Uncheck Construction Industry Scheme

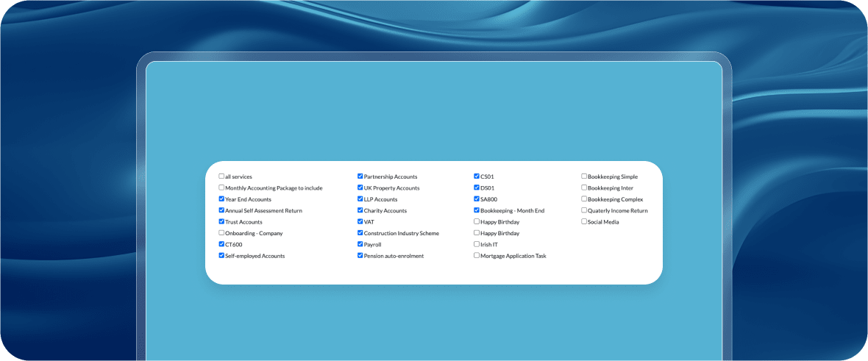coord(360,233)
